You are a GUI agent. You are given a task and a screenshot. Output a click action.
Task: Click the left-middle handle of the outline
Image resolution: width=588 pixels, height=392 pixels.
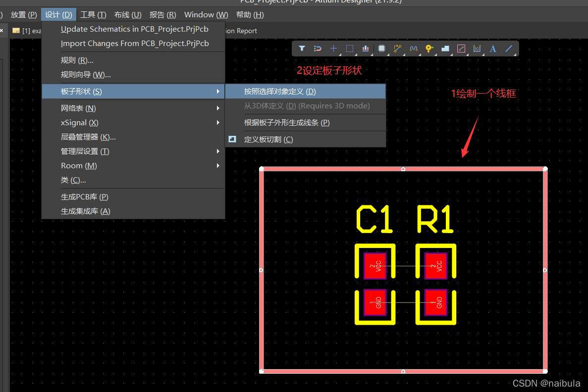[x=262, y=270]
